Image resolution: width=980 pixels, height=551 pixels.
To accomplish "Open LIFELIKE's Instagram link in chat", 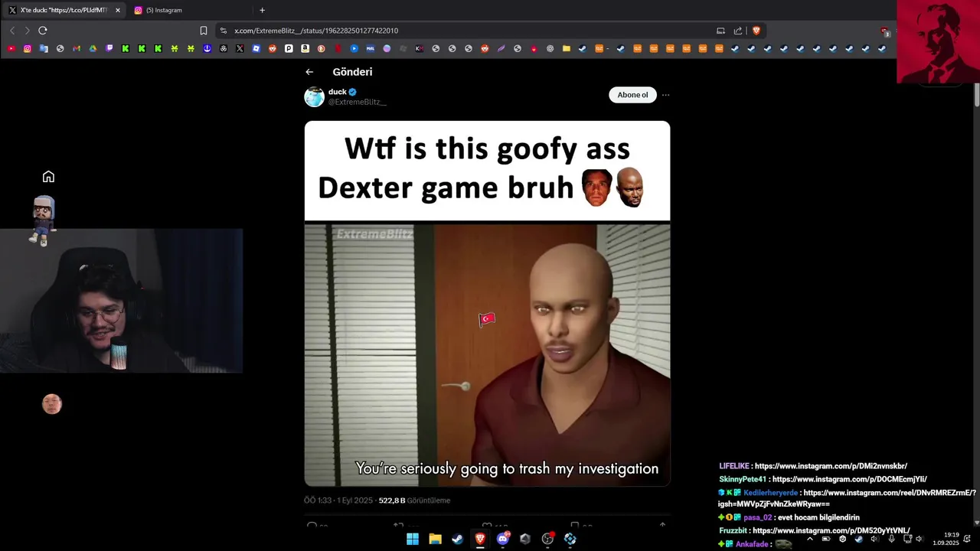I will tap(831, 466).
